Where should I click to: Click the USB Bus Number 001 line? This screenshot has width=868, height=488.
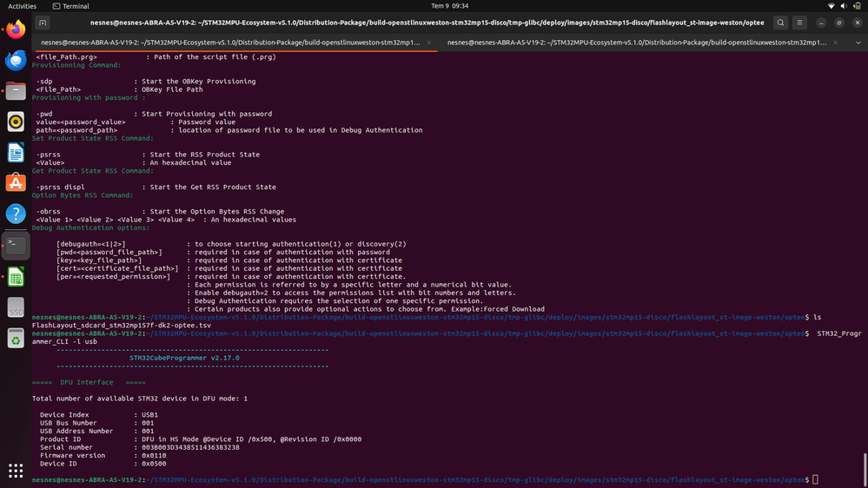click(96, 423)
